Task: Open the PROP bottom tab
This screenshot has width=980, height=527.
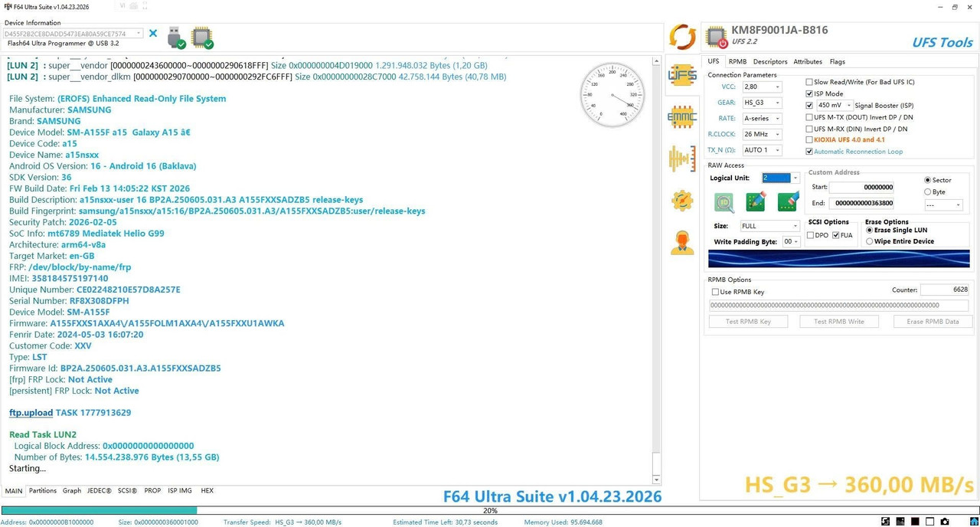Action: (x=152, y=490)
